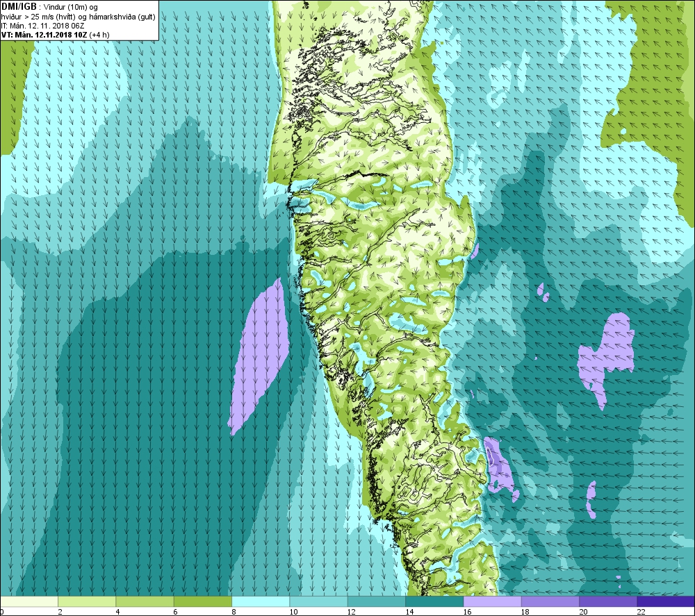
Task: Click the 'Vindur (10m) og' header text
Action: click(72, 7)
